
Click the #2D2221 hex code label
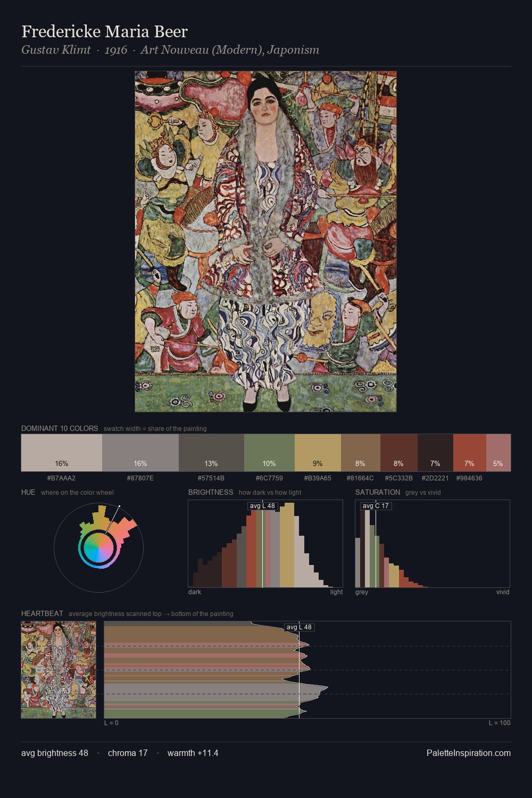pos(435,478)
